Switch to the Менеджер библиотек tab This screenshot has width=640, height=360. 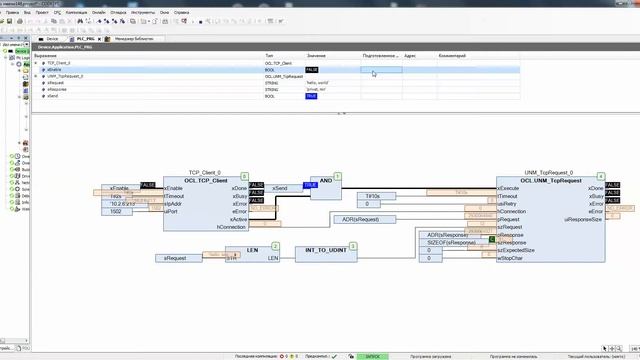tap(134, 39)
